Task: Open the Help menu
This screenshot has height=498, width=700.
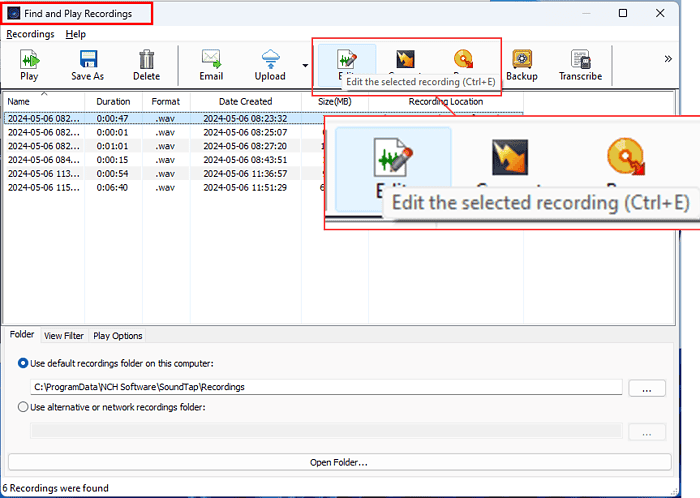Action: tap(75, 34)
